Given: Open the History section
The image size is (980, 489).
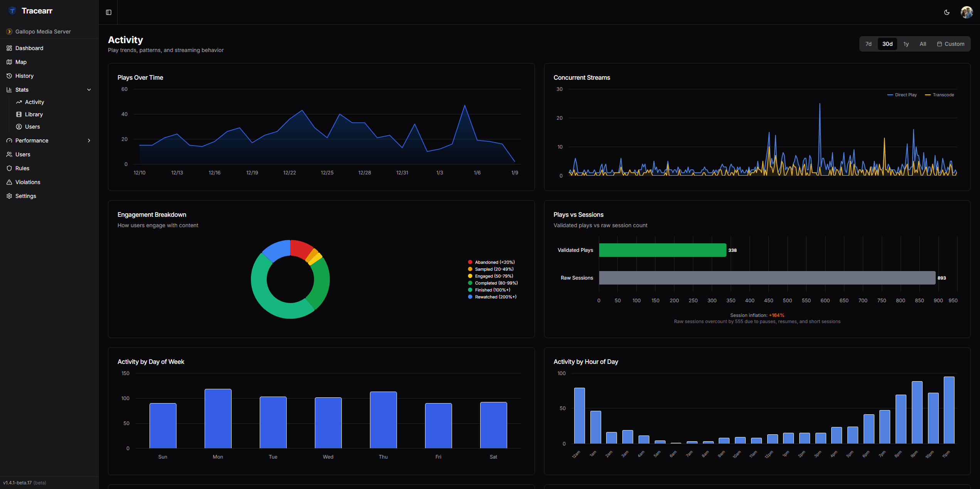Looking at the screenshot, I should pyautogui.click(x=24, y=75).
